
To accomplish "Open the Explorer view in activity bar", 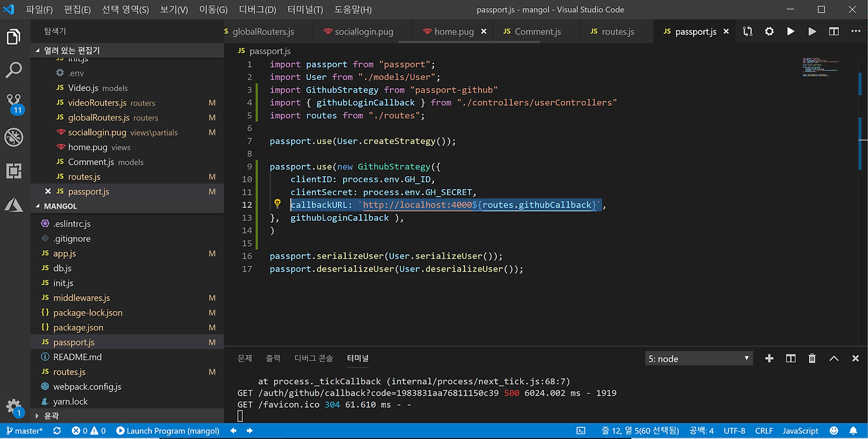I will tap(14, 37).
